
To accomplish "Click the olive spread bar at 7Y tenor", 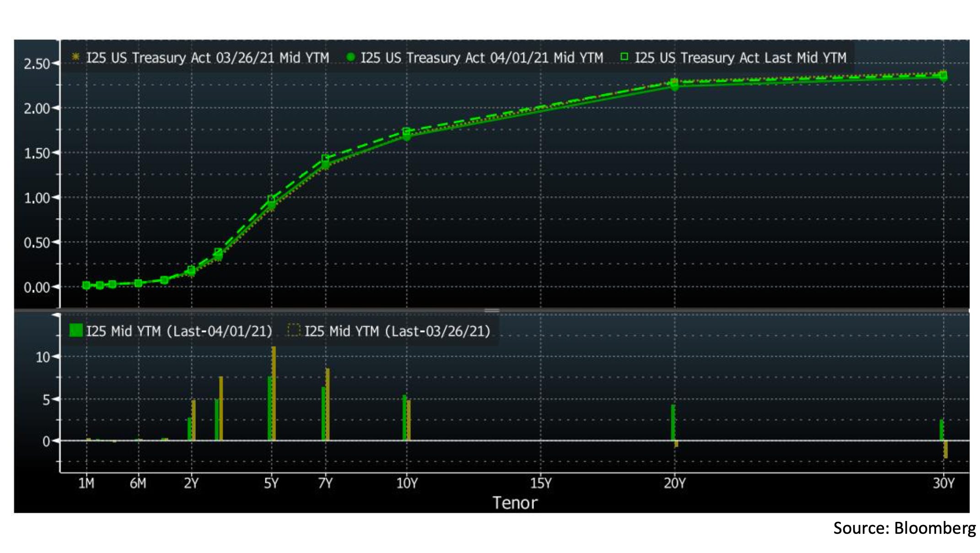I will click(328, 404).
